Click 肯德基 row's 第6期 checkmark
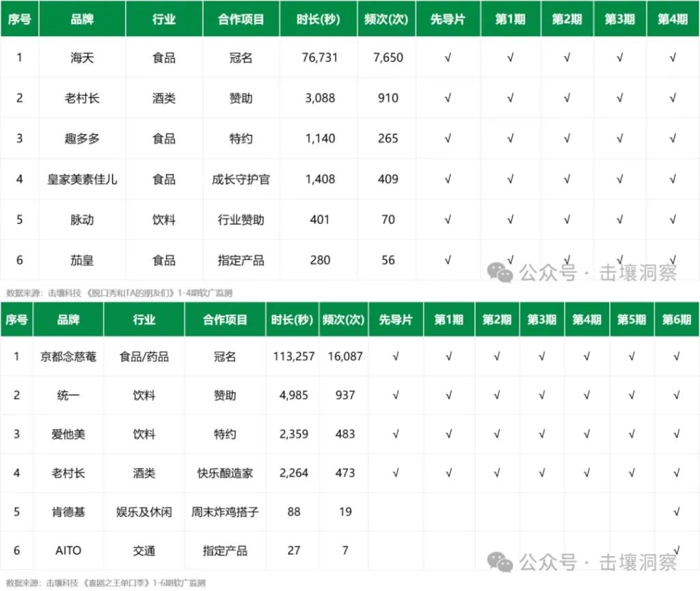700x591 pixels. tap(676, 511)
